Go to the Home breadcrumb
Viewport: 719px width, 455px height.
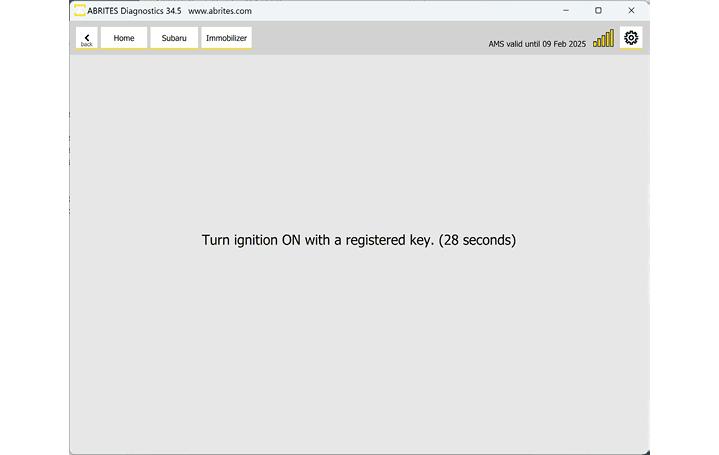(124, 38)
